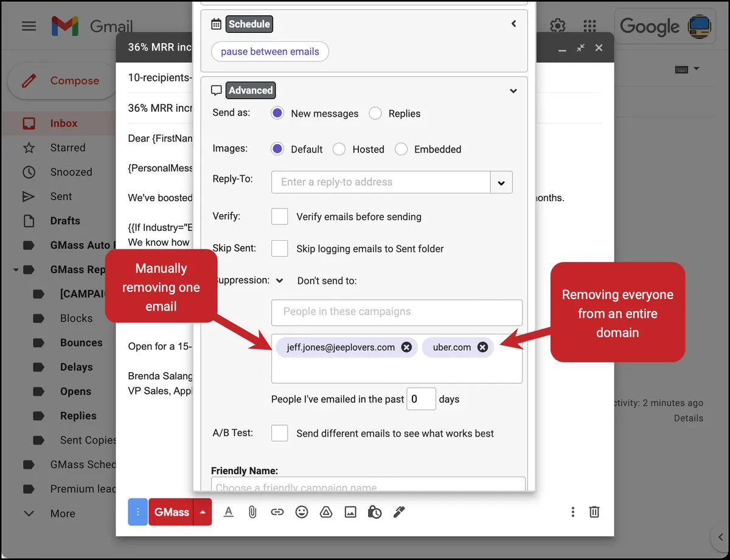This screenshot has width=730, height=560.
Task: Enable Skip logging emails to Sent checkbox
Action: pyautogui.click(x=280, y=248)
